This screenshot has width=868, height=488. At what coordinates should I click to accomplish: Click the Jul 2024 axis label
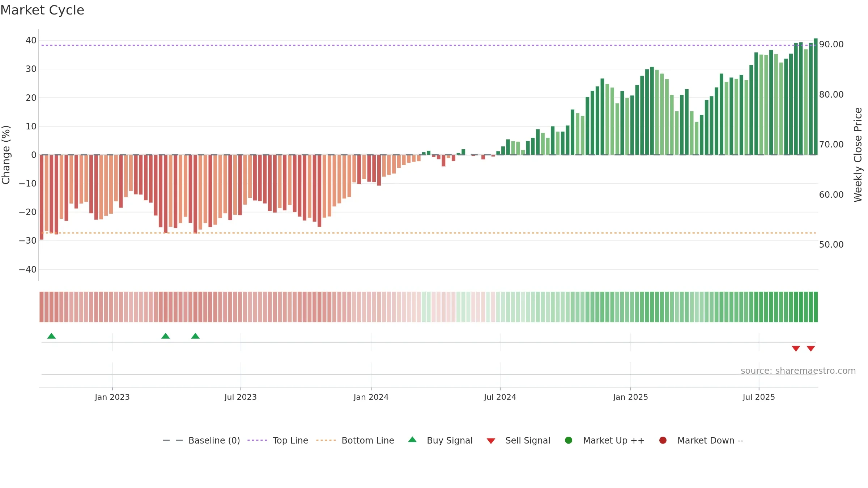point(500,397)
